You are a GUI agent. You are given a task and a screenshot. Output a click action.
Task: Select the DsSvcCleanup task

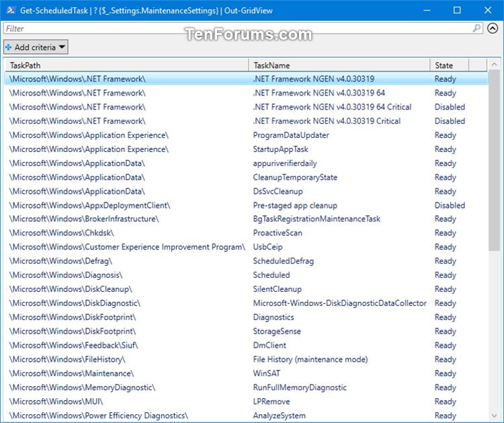click(246, 192)
